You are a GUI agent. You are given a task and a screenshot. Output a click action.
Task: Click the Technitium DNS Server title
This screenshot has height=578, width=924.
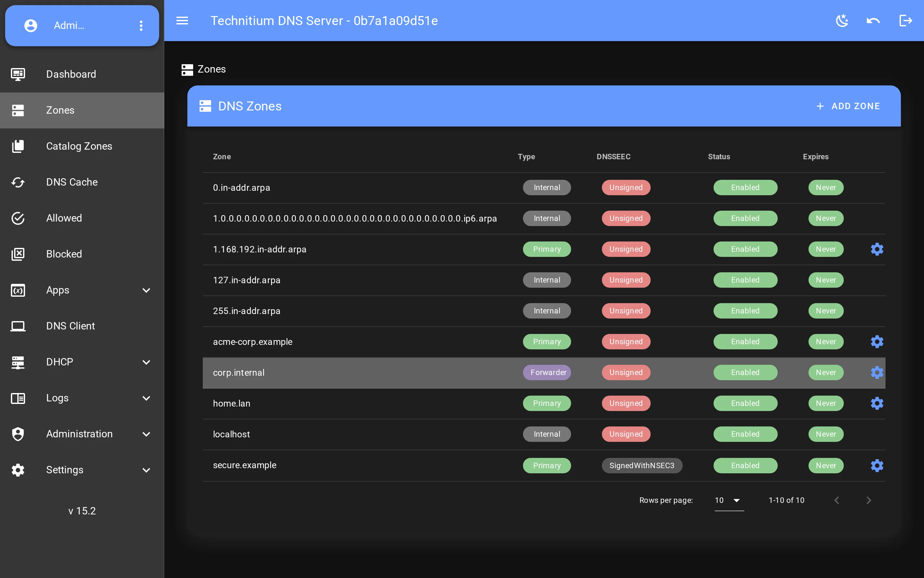(x=324, y=21)
